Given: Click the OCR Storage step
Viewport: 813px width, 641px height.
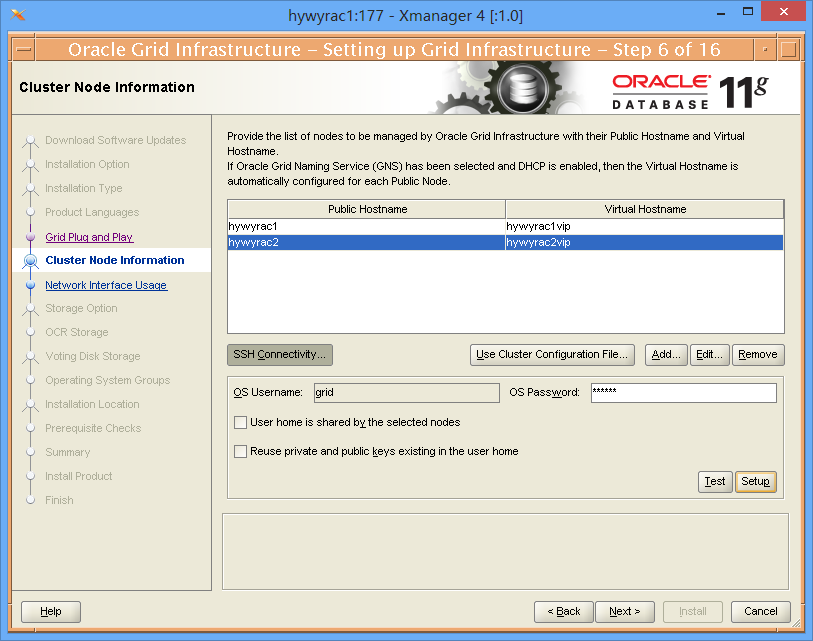Looking at the screenshot, I should [77, 332].
